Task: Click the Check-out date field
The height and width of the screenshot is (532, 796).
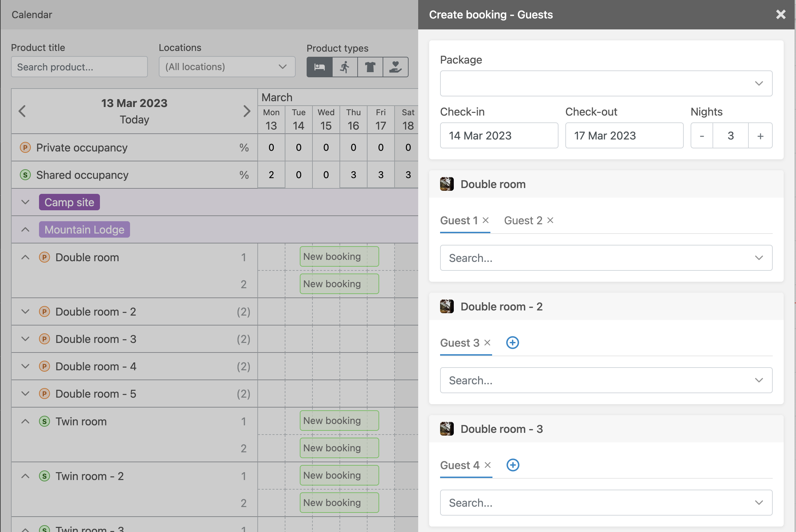Action: (624, 135)
